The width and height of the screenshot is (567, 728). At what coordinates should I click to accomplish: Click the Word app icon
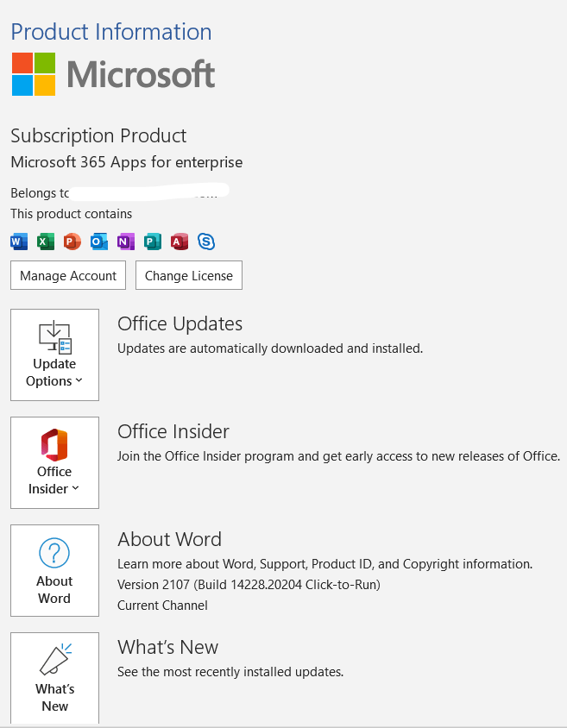(x=19, y=242)
